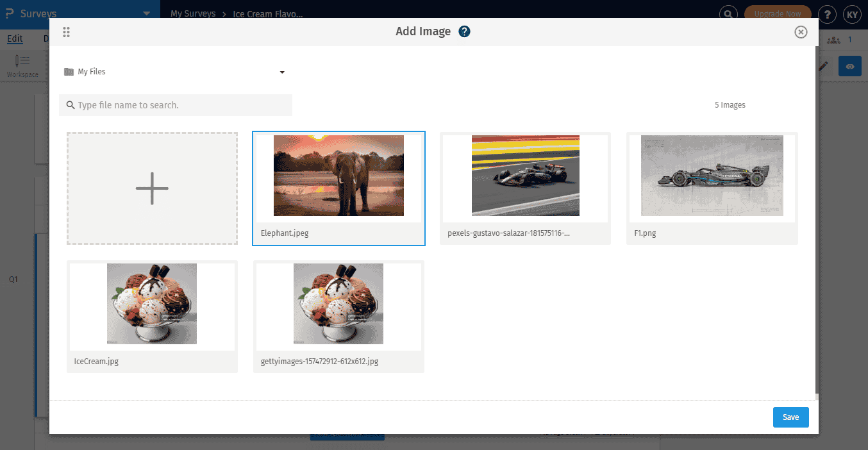Click the help question mark in the navigation bar
The image size is (868, 450).
(827, 14)
